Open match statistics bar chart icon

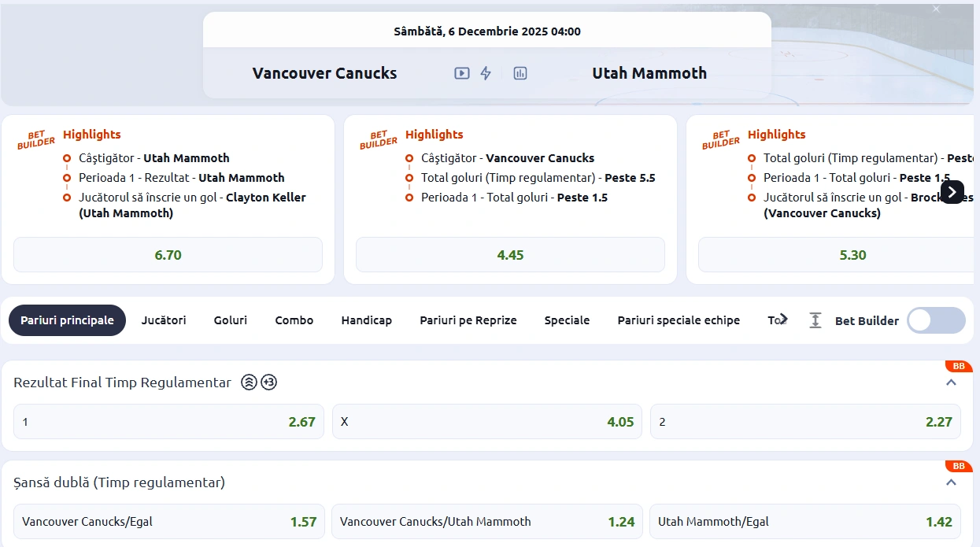[x=520, y=73]
